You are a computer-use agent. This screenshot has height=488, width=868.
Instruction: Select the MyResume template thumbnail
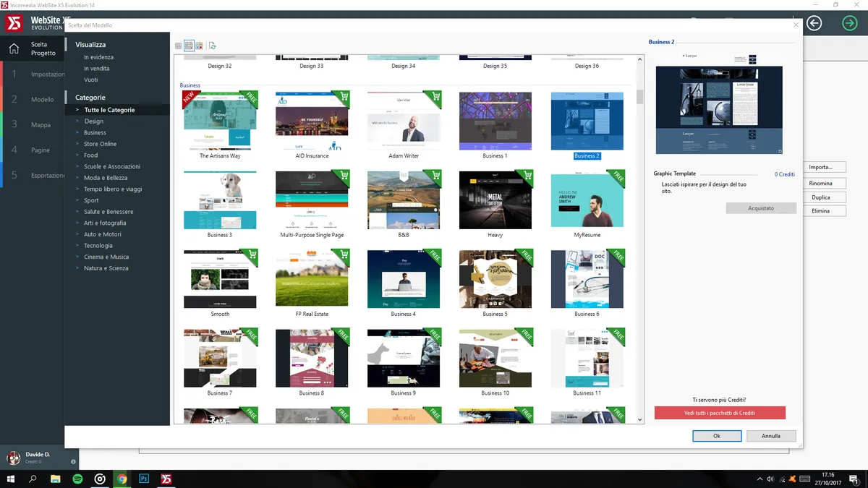point(587,200)
